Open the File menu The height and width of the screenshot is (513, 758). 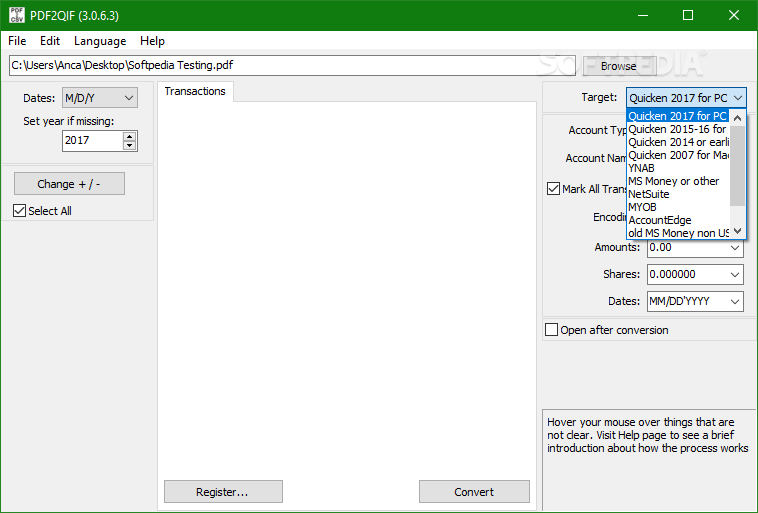click(17, 41)
